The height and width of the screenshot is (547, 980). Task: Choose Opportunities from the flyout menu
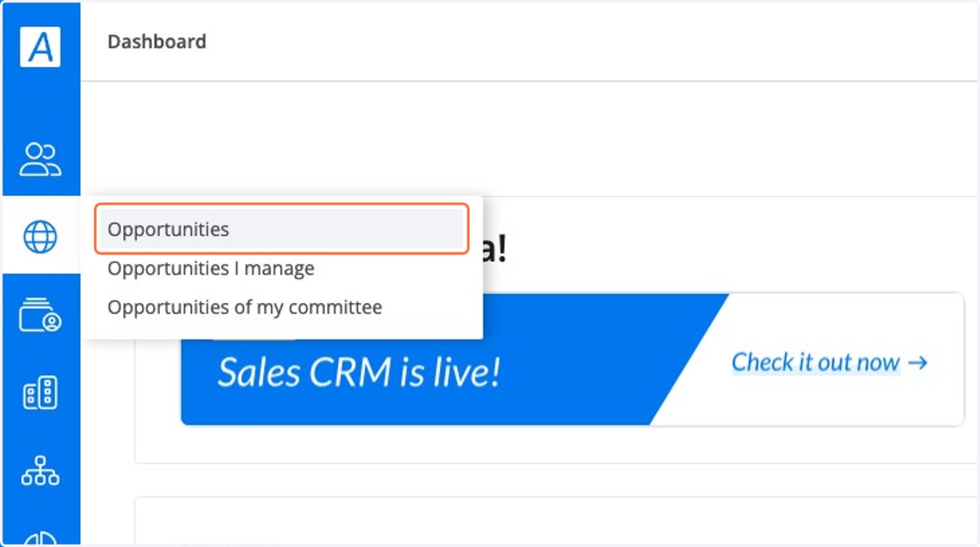(283, 229)
